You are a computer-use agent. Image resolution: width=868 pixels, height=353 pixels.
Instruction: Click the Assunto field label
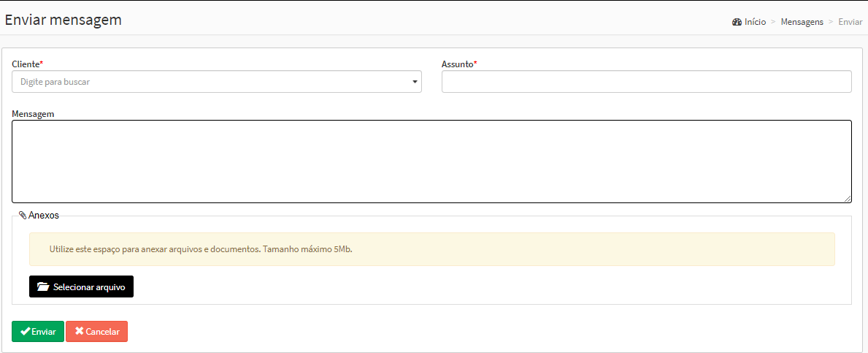[458, 64]
